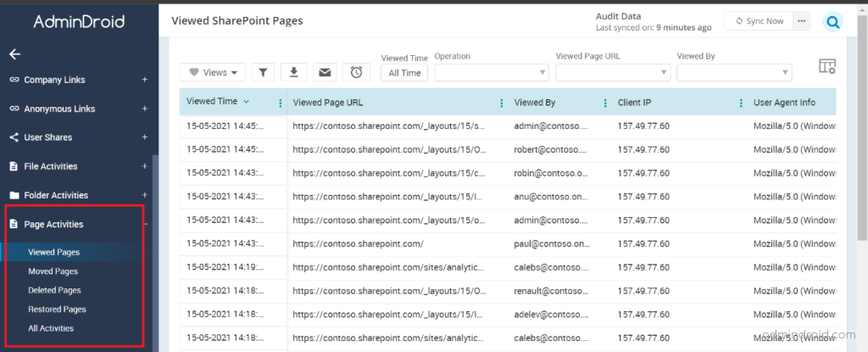Open the search magnifier icon
This screenshot has width=868, height=352.
pyautogui.click(x=832, y=22)
